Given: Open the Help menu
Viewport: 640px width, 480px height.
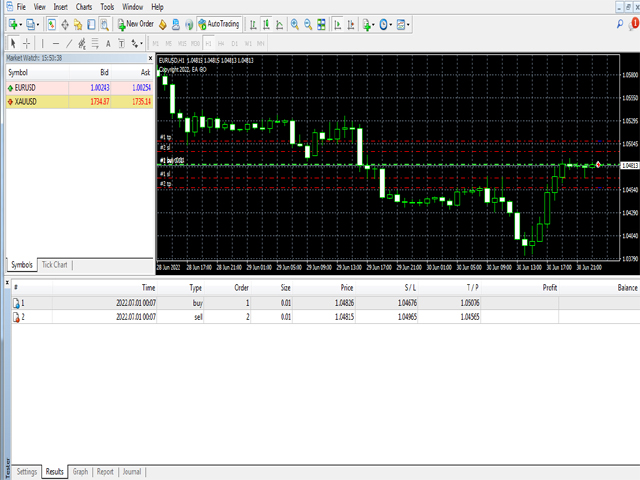Looking at the screenshot, I should pos(158,7).
